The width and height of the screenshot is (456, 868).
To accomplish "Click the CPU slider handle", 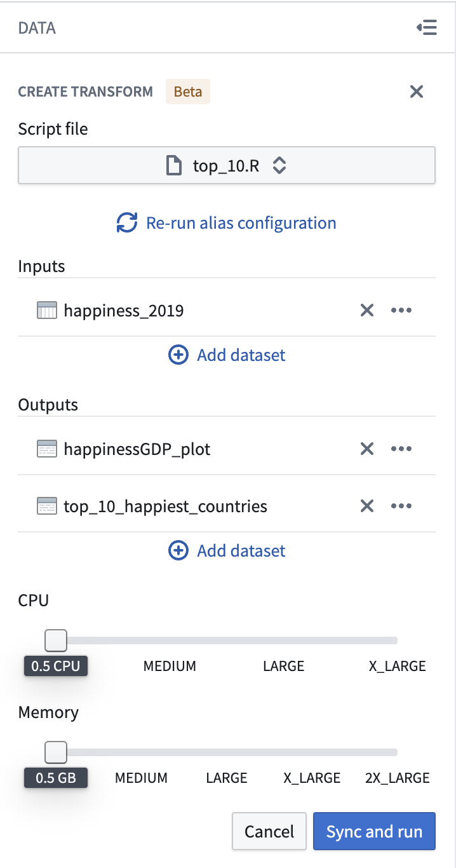I will coord(56,641).
